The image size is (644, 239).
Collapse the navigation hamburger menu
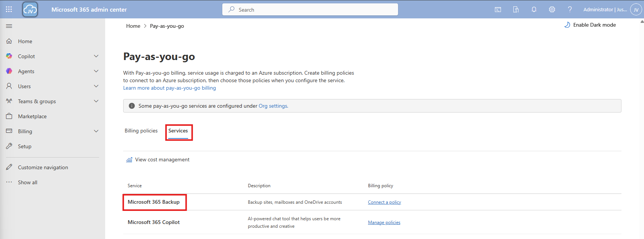[x=9, y=26]
